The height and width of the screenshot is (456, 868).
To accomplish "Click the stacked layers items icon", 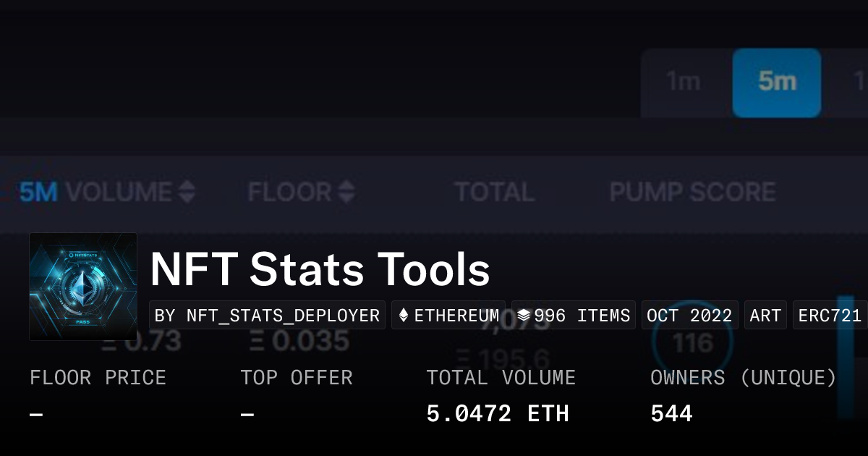I will 524,316.
